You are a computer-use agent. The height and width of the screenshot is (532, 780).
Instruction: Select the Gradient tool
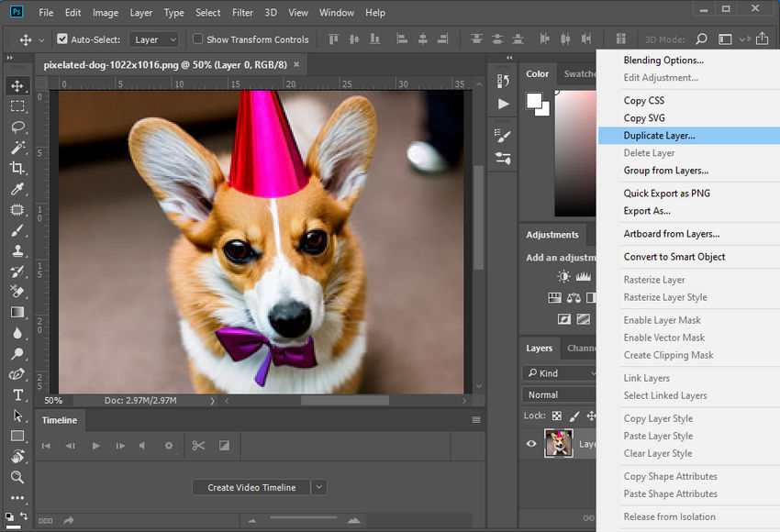tap(17, 312)
